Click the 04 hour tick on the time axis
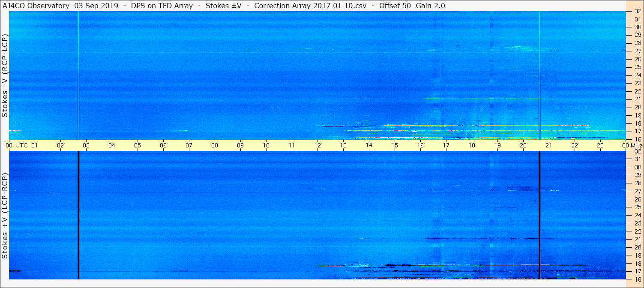Screen dimensions: 644x288 (x=112, y=145)
